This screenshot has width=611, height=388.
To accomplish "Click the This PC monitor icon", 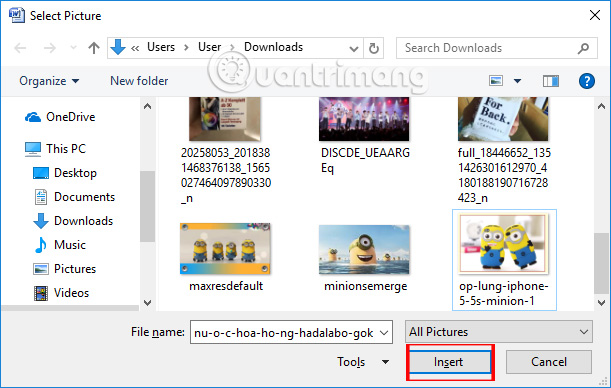I will pos(33,149).
